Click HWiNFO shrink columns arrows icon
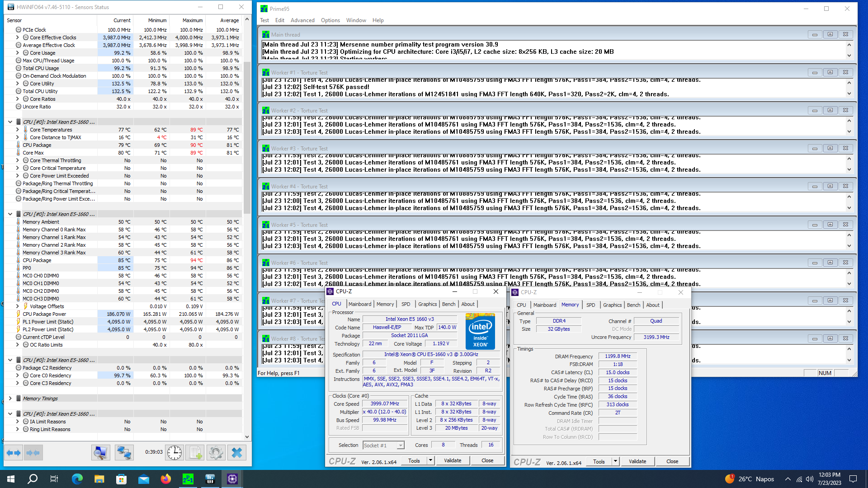Viewport: 868px width, 488px height. pyautogui.click(x=33, y=452)
